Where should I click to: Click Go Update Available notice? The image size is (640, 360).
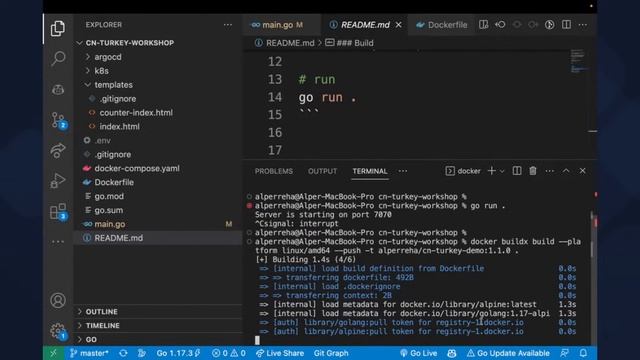[508, 353]
